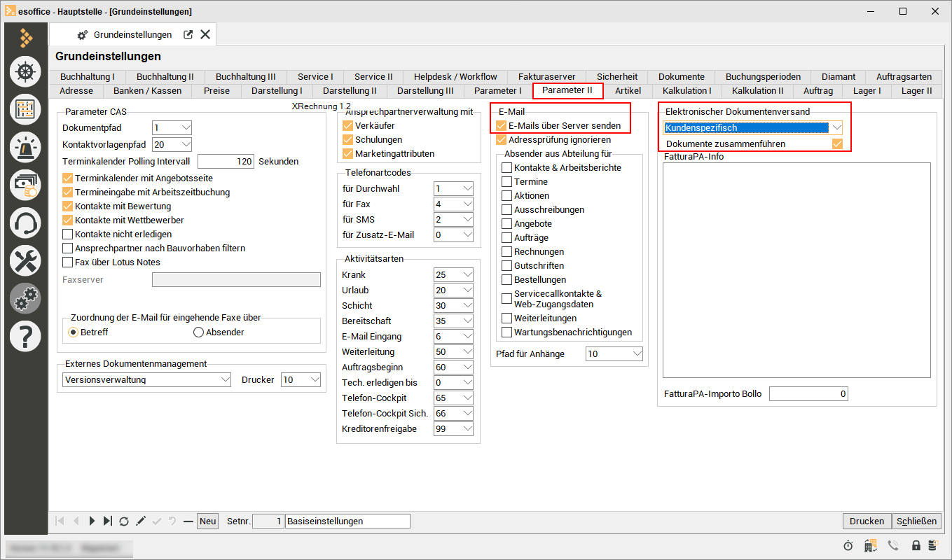
Task: Open the question mark help icon
Action: (26, 337)
